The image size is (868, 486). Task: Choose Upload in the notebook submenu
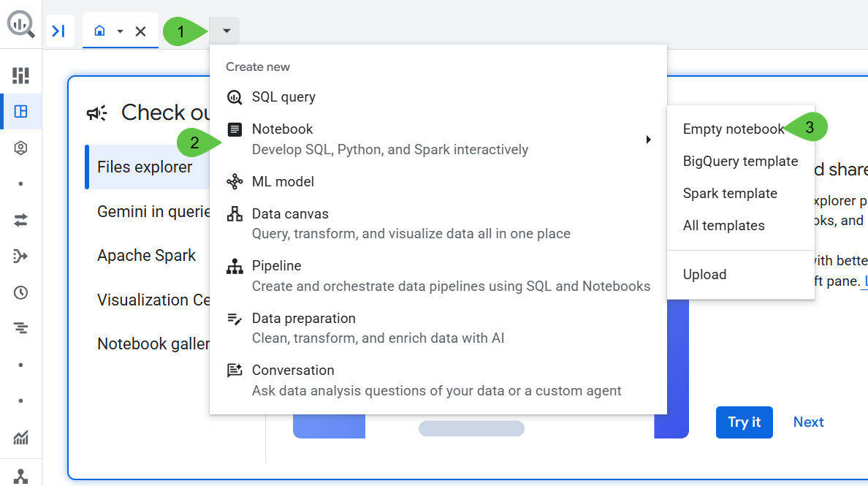point(704,275)
